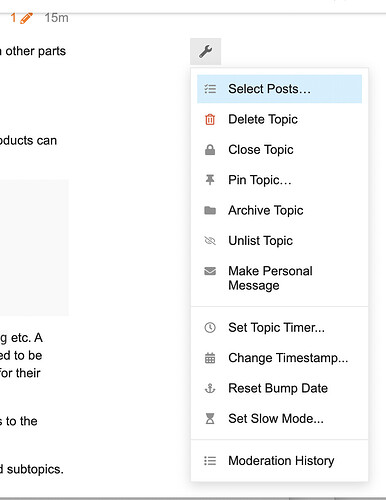The image size is (386, 500).
Task: Click the folder icon beside Archive Topic
Action: pyautogui.click(x=210, y=210)
